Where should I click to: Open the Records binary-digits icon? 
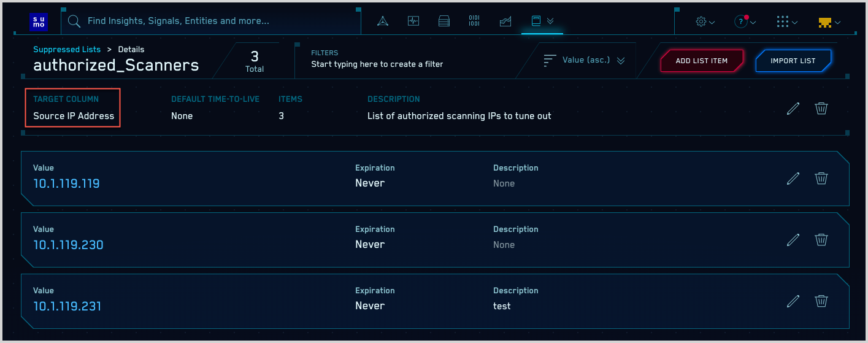[474, 21]
